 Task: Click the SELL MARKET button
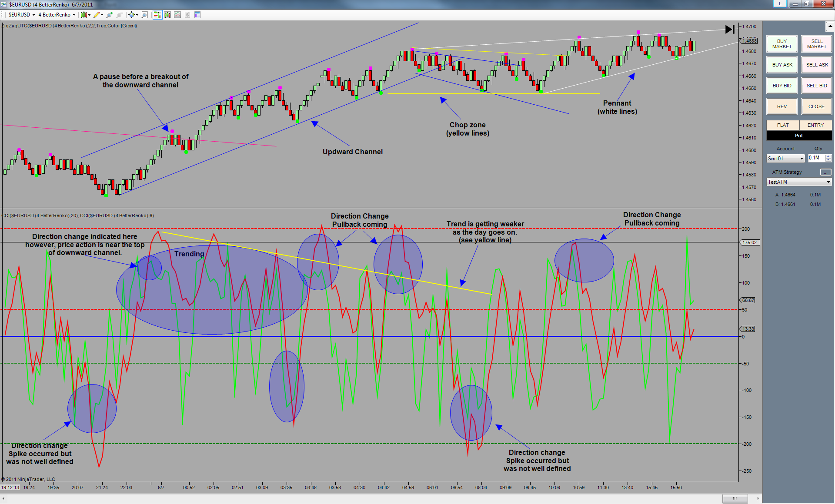pos(817,44)
